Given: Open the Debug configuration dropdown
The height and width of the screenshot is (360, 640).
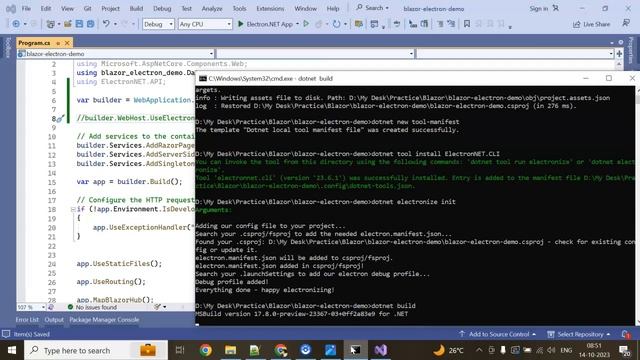Looking at the screenshot, I should 158,24.
